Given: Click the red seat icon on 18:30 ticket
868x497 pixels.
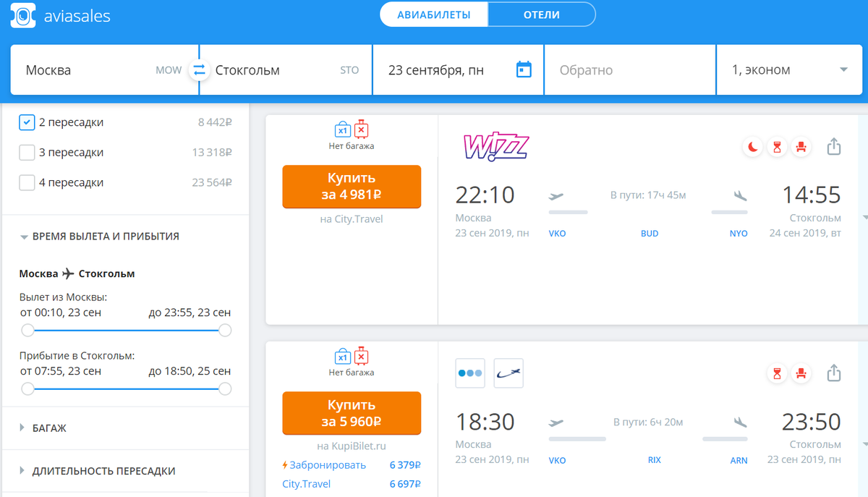Looking at the screenshot, I should [x=801, y=373].
